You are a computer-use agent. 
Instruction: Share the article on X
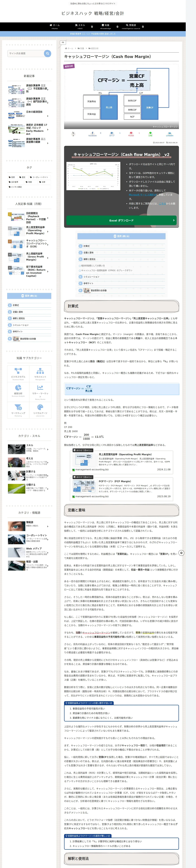click(73, 134)
